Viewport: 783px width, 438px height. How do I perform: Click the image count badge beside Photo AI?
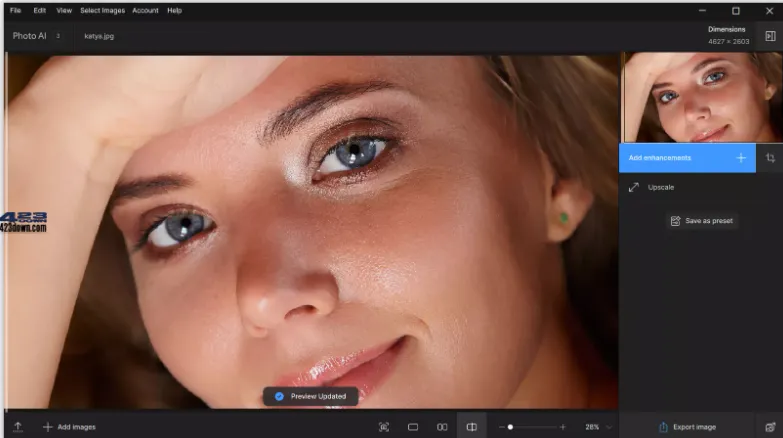click(58, 36)
